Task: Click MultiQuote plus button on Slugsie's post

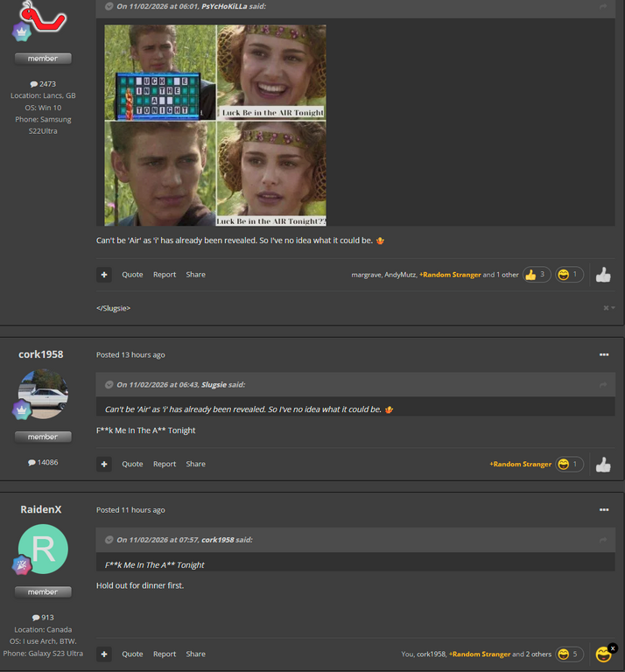Action: 104,275
